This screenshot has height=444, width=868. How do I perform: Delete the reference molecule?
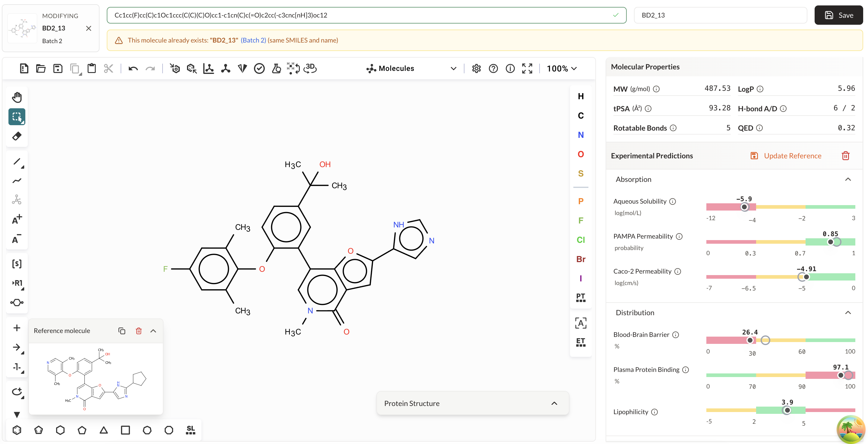click(x=138, y=331)
